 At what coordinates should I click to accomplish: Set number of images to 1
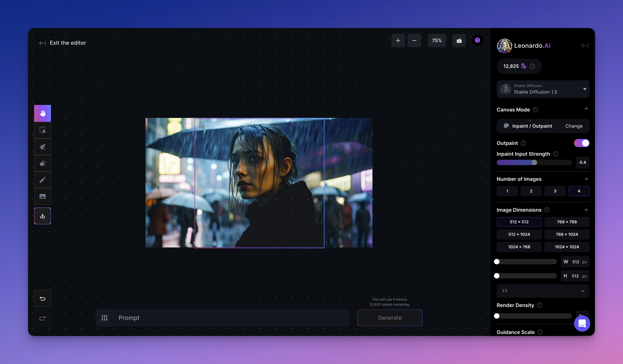(x=507, y=191)
